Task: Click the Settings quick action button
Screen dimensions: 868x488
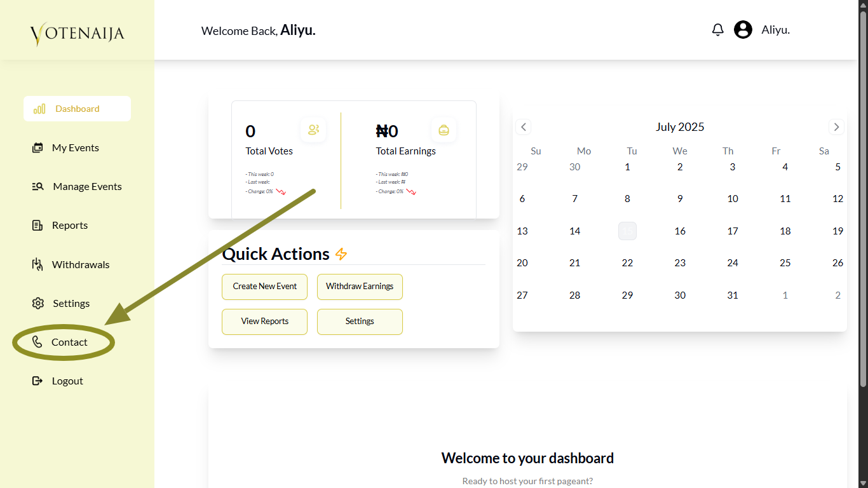Action: (360, 322)
